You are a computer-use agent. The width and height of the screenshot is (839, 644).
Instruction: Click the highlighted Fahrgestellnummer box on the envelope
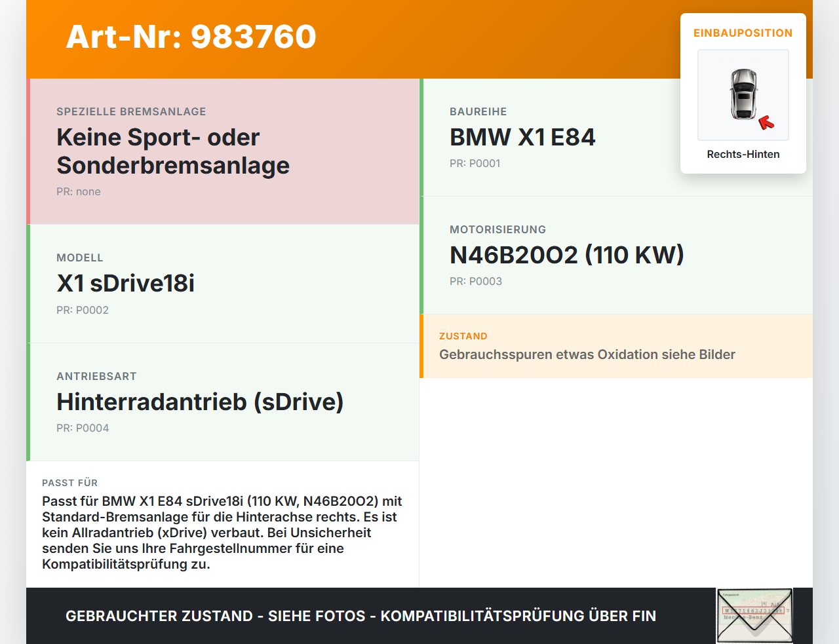(754, 609)
